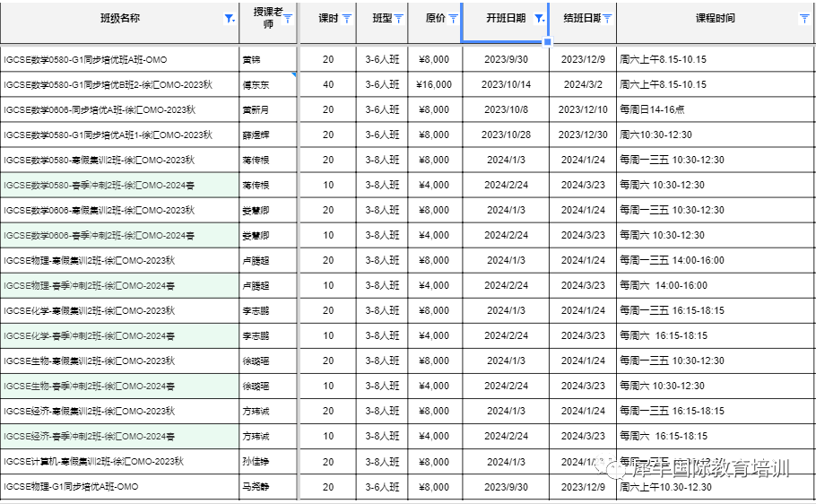Select the schedule cell 周六上午10.30-12.30
This screenshot has width=816, height=504.
716,486
